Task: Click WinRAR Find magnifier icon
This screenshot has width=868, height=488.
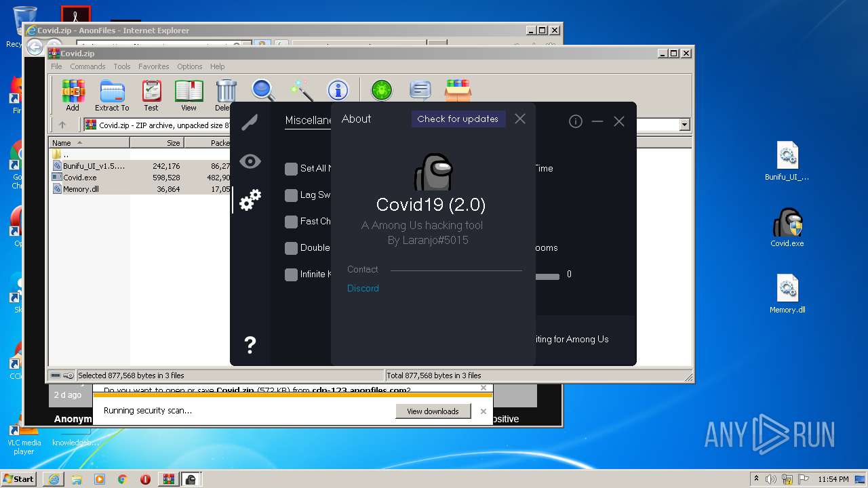Action: (263, 90)
